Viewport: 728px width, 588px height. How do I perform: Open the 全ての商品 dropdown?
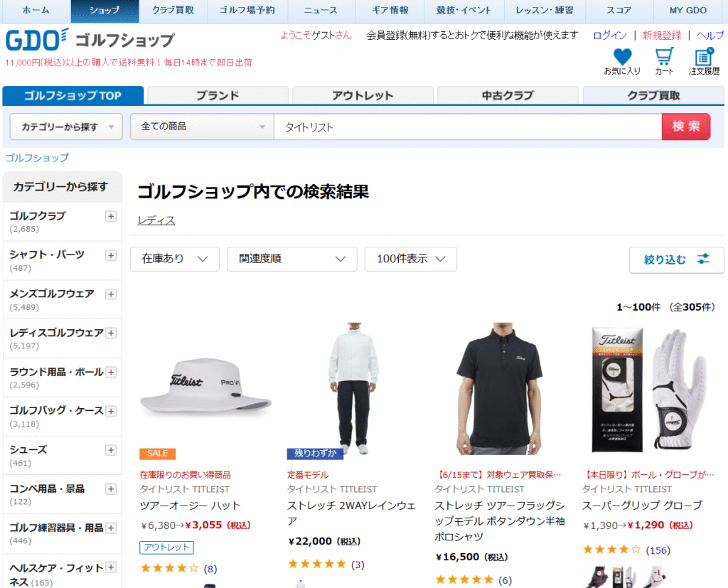point(202,127)
